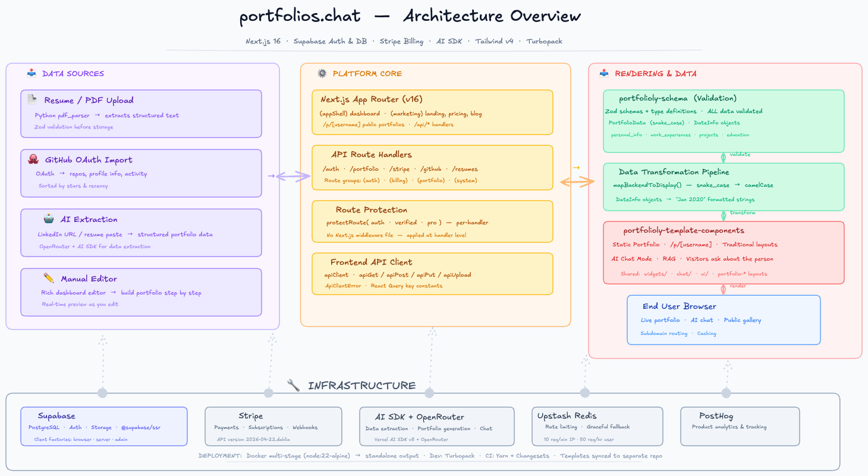Select the 'portfolios.chat — Architecture Overview' title
The image size is (868, 476).
410,16
